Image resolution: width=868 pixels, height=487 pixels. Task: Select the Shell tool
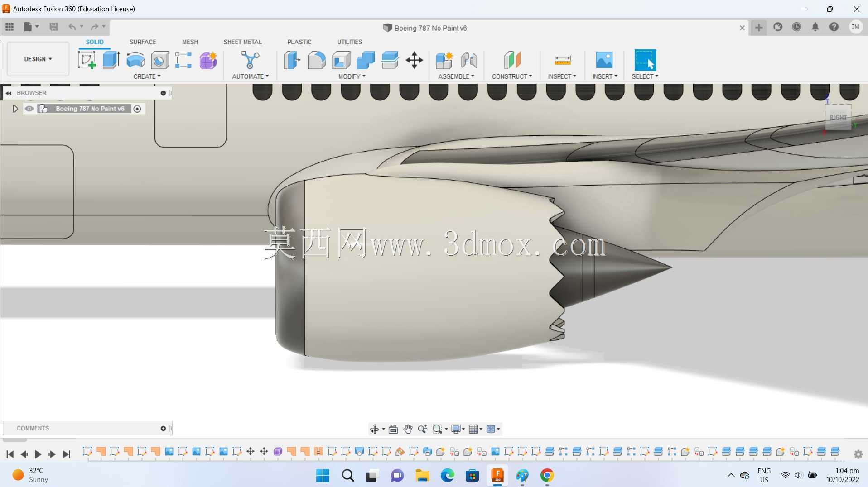[341, 60]
